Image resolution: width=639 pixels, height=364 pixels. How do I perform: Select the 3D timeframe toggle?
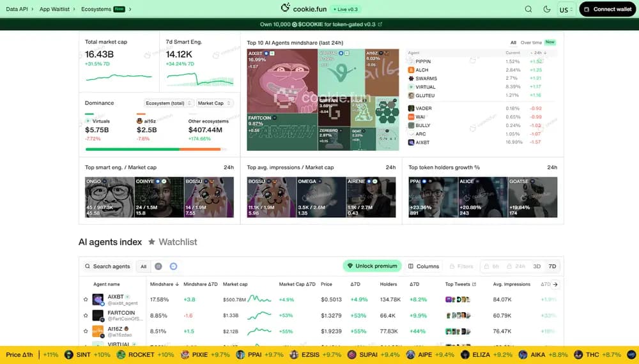pos(537,266)
